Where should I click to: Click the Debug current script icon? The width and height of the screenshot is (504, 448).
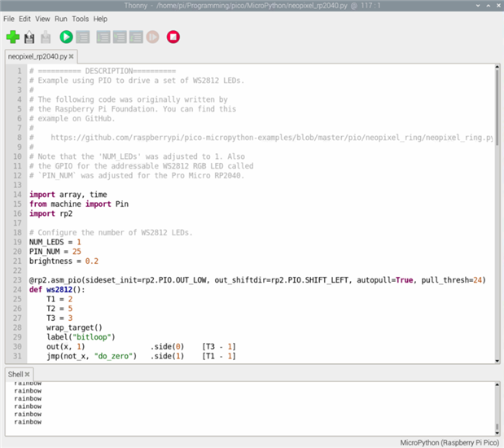click(x=82, y=37)
